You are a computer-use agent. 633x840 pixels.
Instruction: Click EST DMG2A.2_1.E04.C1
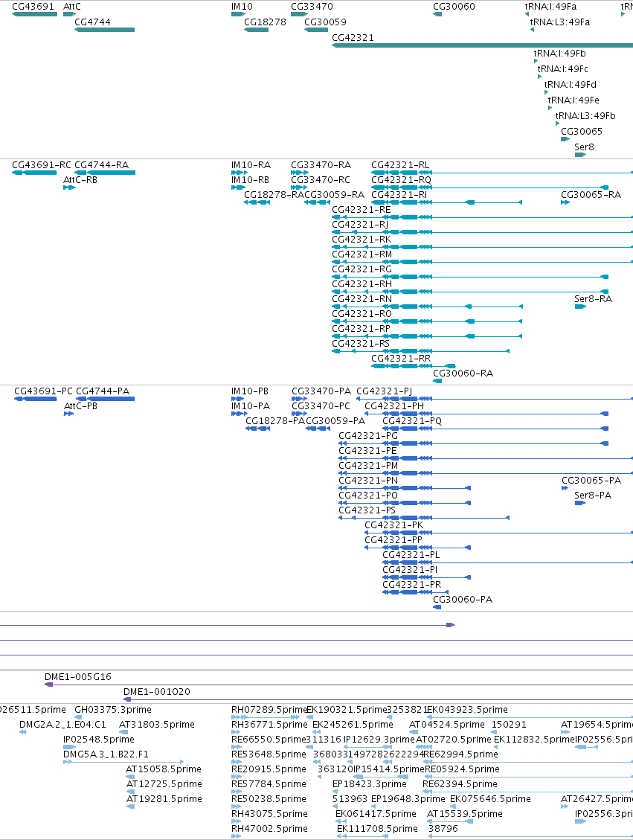tap(23, 732)
